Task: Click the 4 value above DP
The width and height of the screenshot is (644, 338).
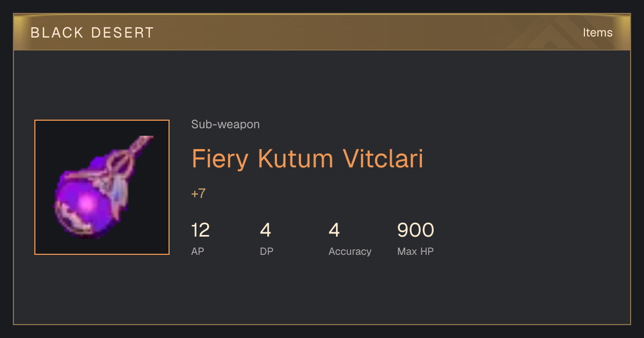Action: coord(266,230)
